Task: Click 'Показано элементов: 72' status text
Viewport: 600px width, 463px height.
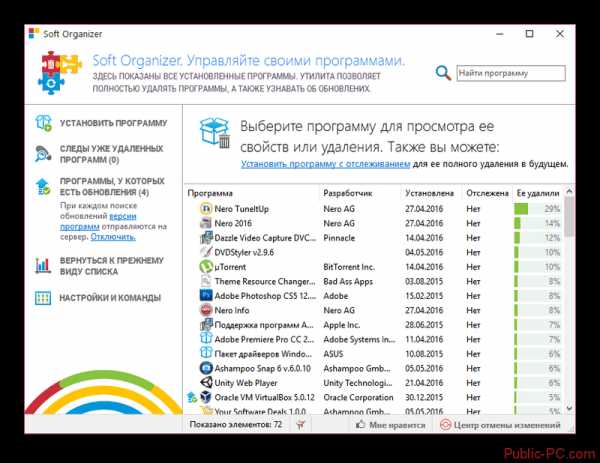Action: [x=236, y=425]
